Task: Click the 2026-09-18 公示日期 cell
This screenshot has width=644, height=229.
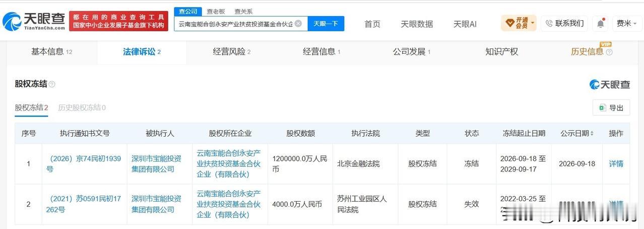Action: [x=576, y=164]
